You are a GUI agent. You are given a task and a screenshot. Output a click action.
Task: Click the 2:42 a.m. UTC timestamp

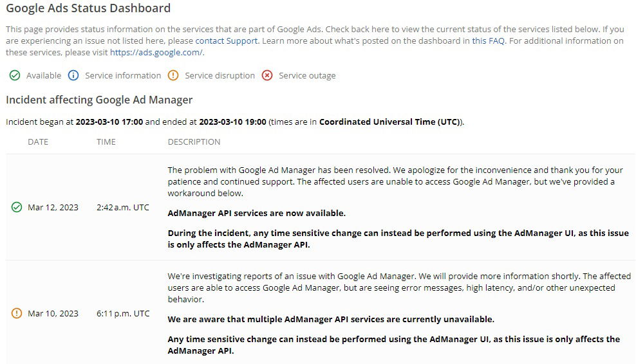123,207
